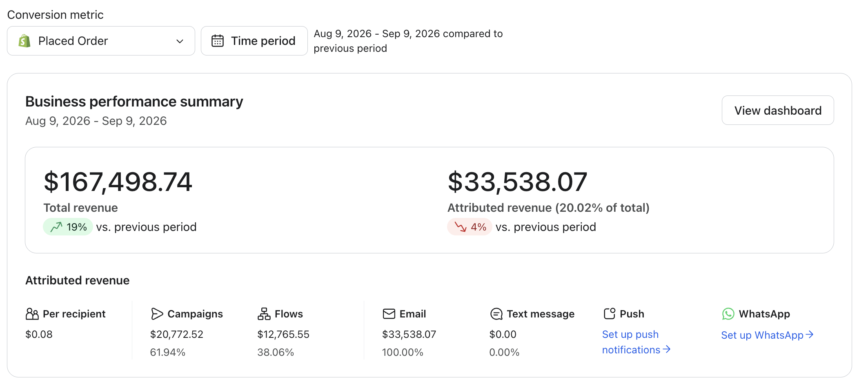Click the Shopify bag icon
The image size is (868, 386).
click(x=24, y=41)
